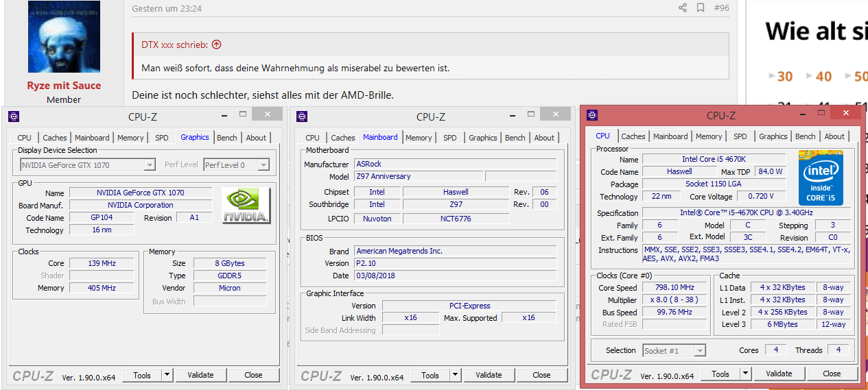
Task: Click Core Speed value 798.10 MHz
Action: click(x=675, y=287)
